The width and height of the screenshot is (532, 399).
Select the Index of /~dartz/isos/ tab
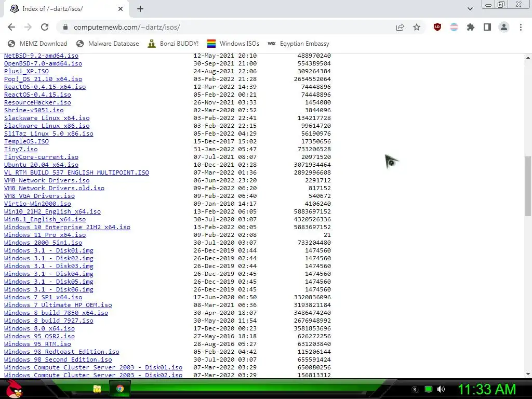tap(66, 9)
